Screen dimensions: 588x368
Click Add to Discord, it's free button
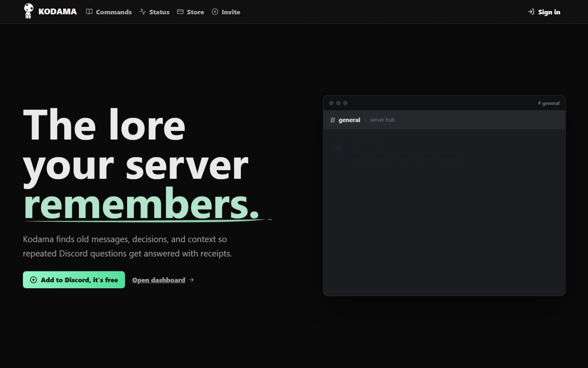pos(74,280)
